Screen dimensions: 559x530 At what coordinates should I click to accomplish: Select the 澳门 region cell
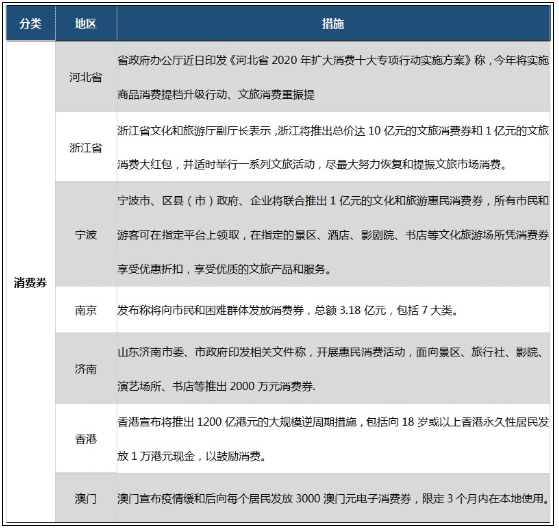click(x=86, y=498)
